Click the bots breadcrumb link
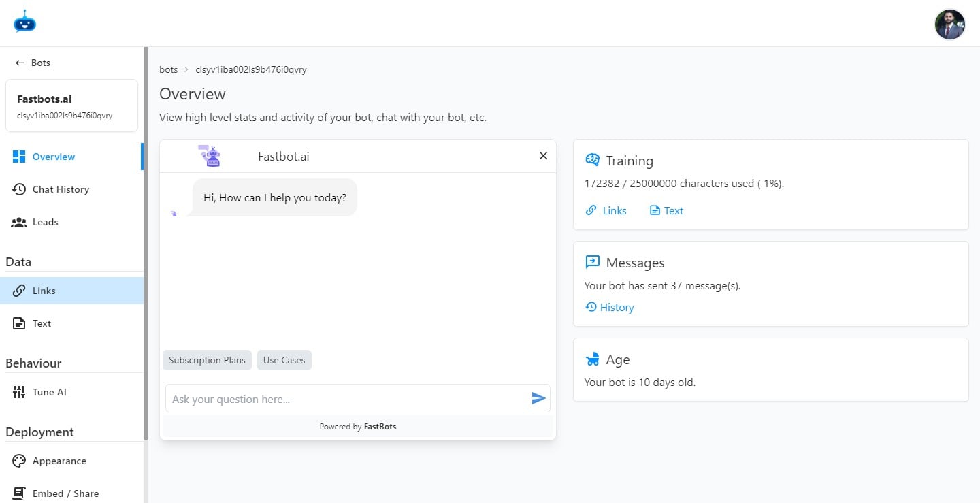 click(168, 69)
